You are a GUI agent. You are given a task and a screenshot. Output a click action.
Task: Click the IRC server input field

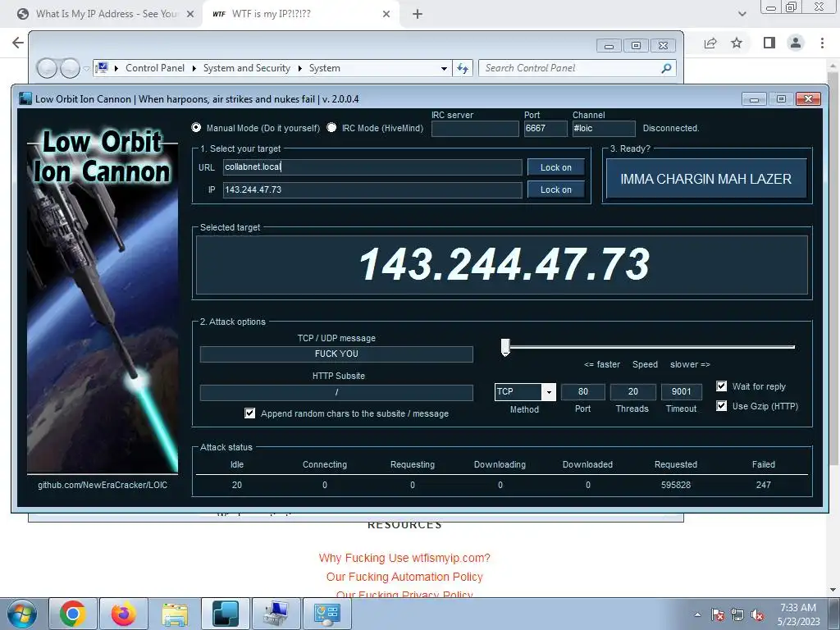(475, 128)
